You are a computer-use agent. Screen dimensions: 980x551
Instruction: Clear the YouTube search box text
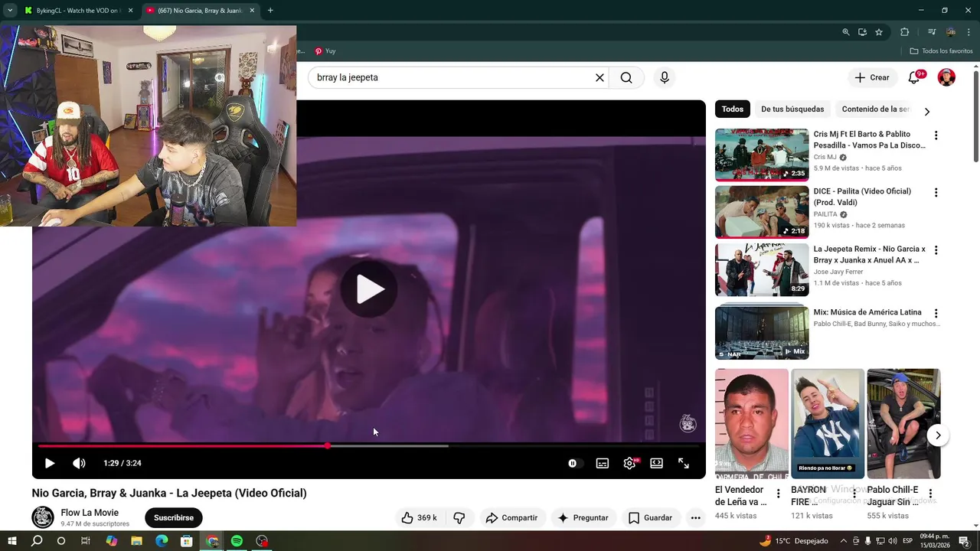(x=599, y=77)
